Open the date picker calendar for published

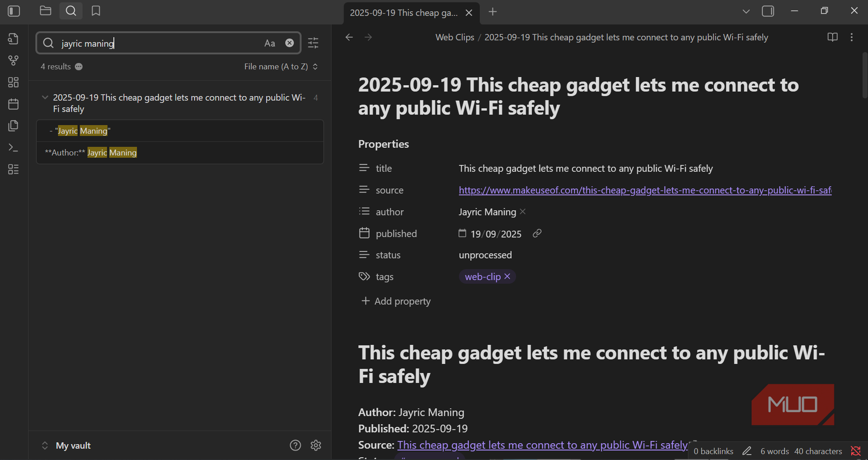tap(462, 233)
